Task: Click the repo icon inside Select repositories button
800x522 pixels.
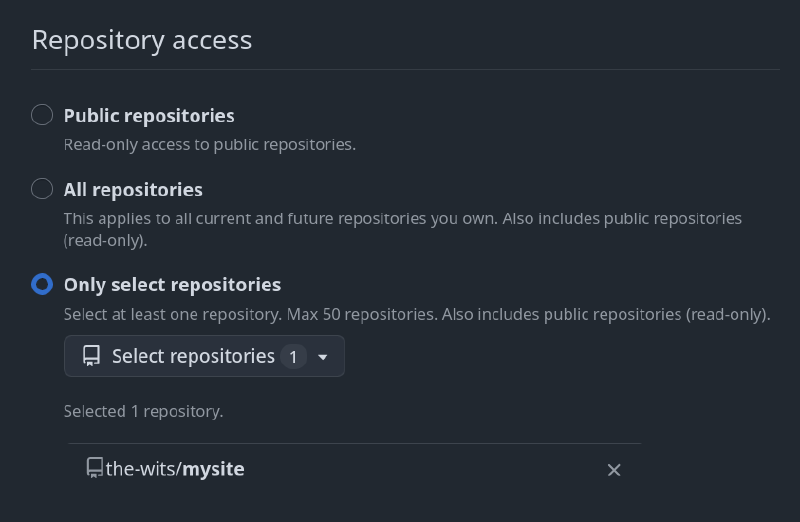Action: (92, 356)
